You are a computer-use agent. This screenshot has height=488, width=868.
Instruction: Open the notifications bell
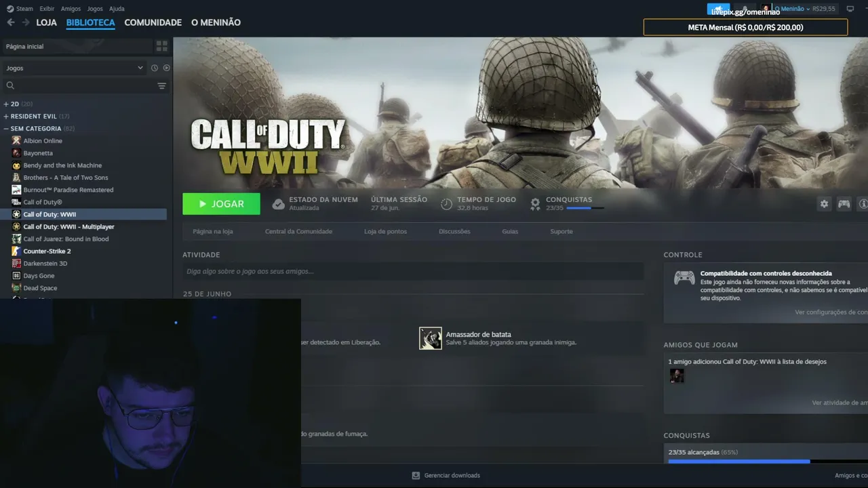(745, 9)
